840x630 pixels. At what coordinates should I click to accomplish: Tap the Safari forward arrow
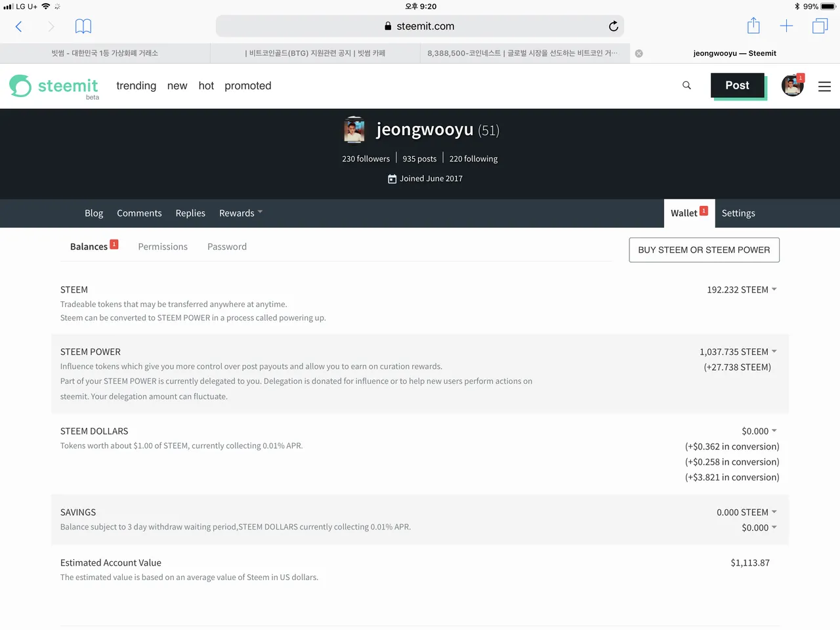(x=51, y=26)
